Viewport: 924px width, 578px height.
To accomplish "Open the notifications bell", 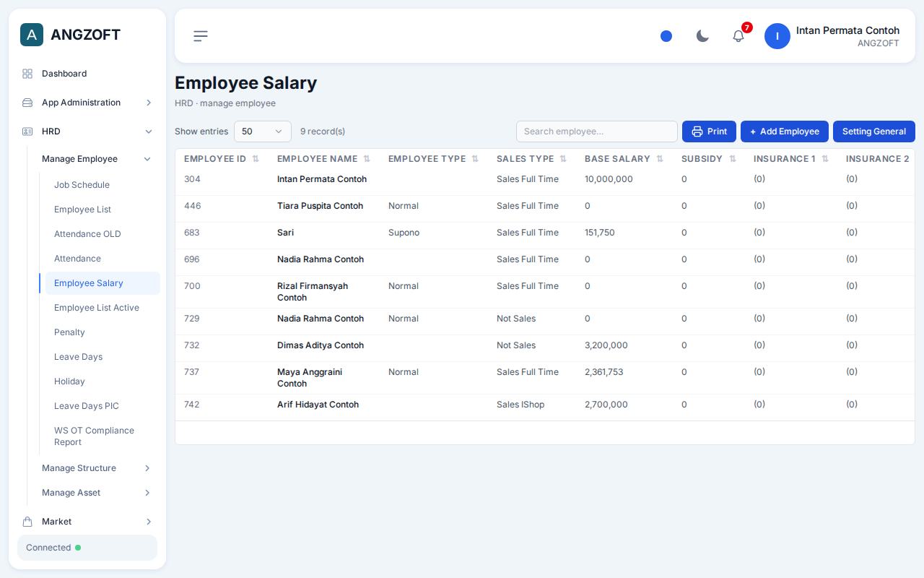I will 738,36.
